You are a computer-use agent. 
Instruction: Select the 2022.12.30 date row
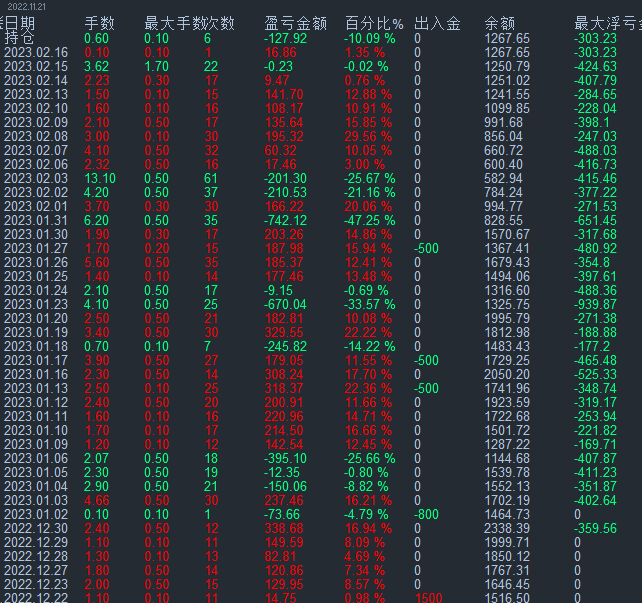36,528
